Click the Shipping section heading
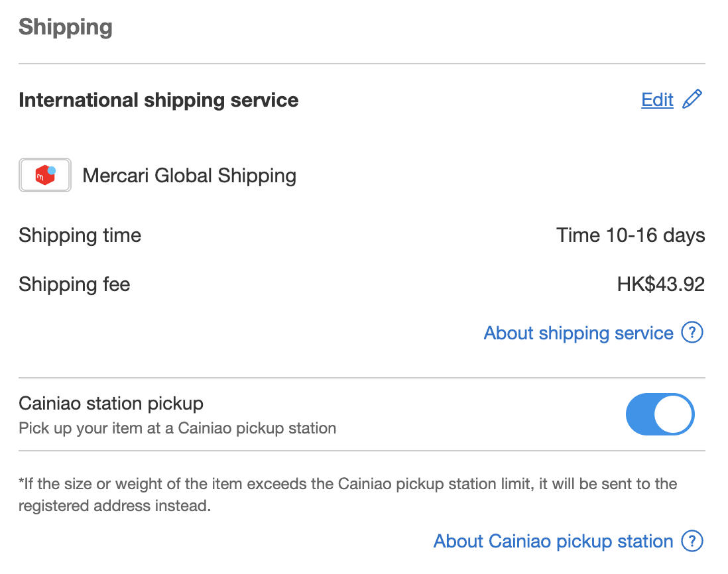This screenshot has width=728, height=574. click(x=66, y=27)
